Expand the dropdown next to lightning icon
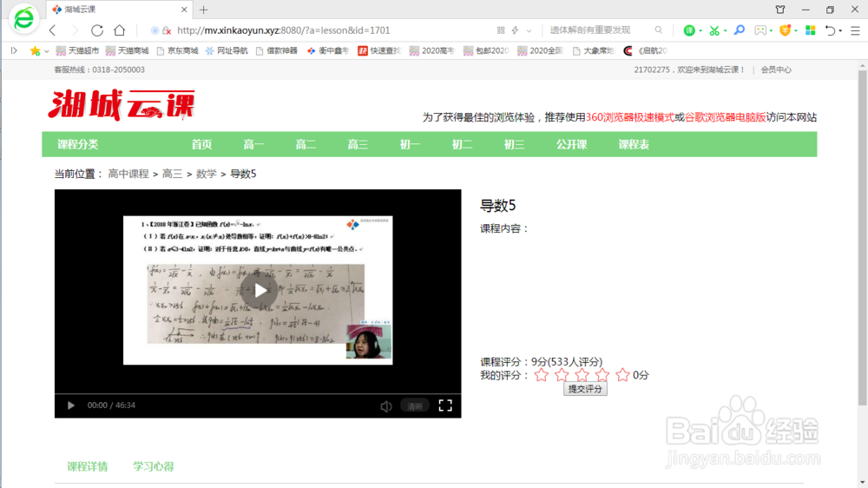The height and width of the screenshot is (488, 868). (529, 30)
